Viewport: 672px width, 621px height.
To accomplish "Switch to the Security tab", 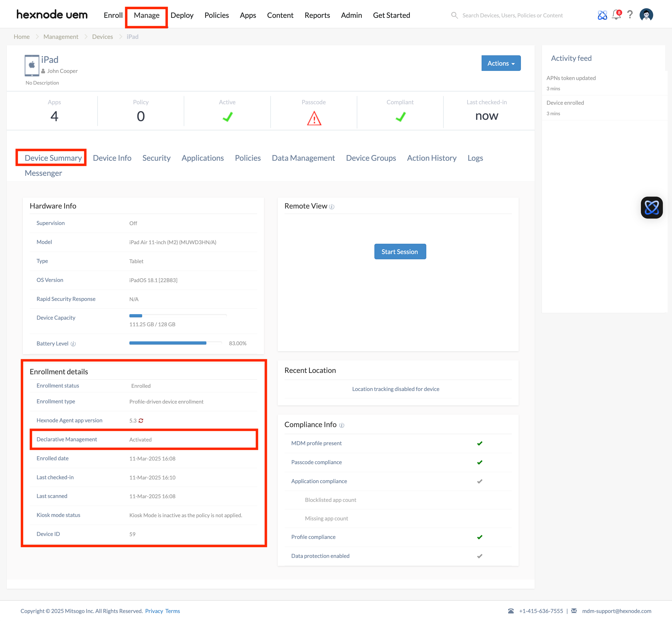I will pos(156,158).
